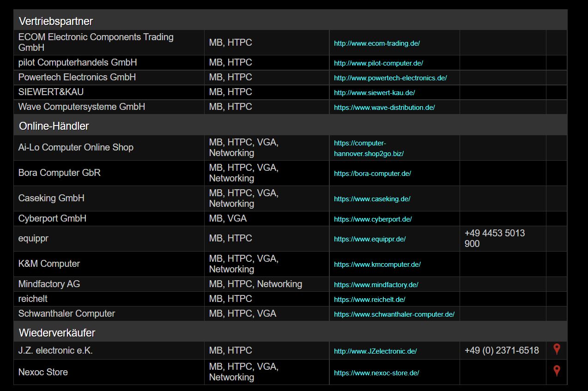The height and width of the screenshot is (391, 588).
Task: Click pilot Computerhandels GmbH name
Action: pos(78,62)
